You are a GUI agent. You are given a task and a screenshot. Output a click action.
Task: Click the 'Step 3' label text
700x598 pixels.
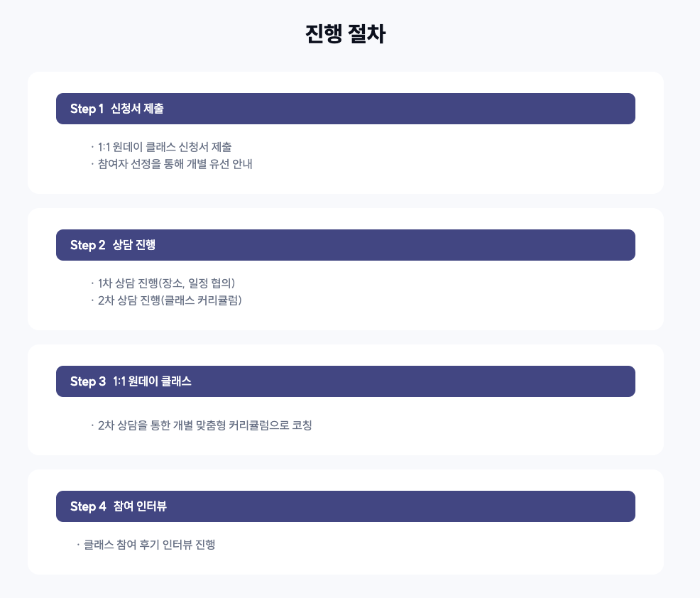(x=88, y=381)
